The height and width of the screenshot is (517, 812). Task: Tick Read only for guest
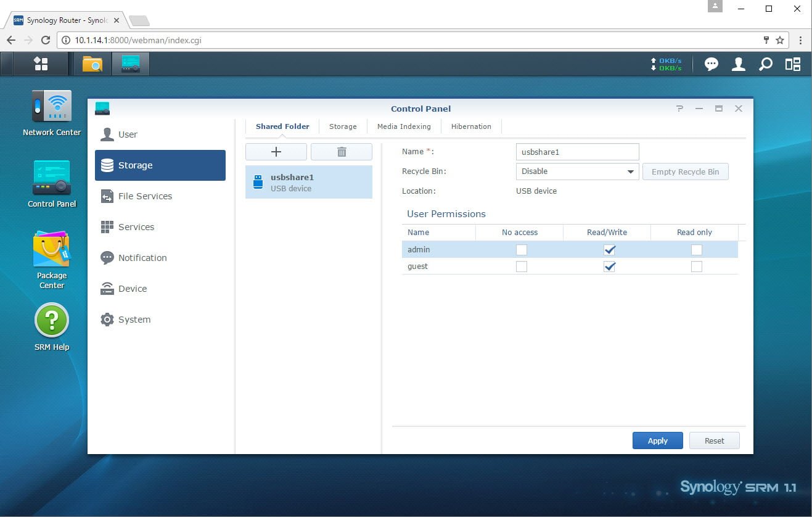point(697,267)
